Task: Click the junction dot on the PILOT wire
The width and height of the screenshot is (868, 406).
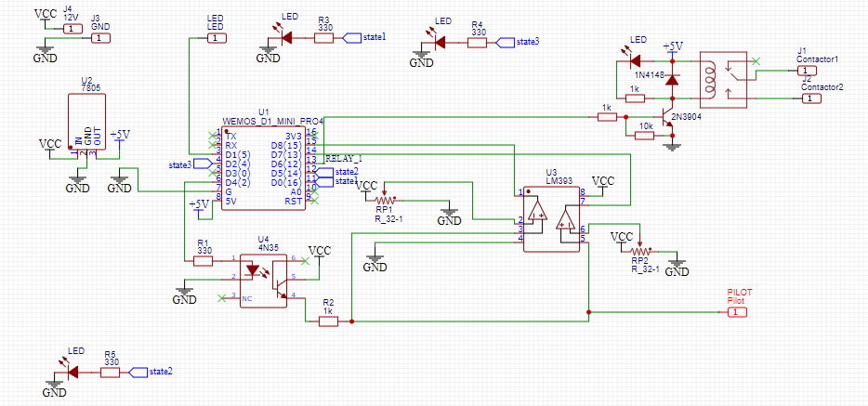Action: [x=588, y=312]
